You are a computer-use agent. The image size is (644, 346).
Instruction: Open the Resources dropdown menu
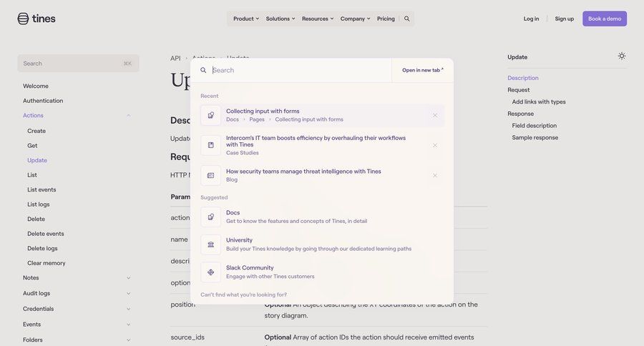click(318, 19)
